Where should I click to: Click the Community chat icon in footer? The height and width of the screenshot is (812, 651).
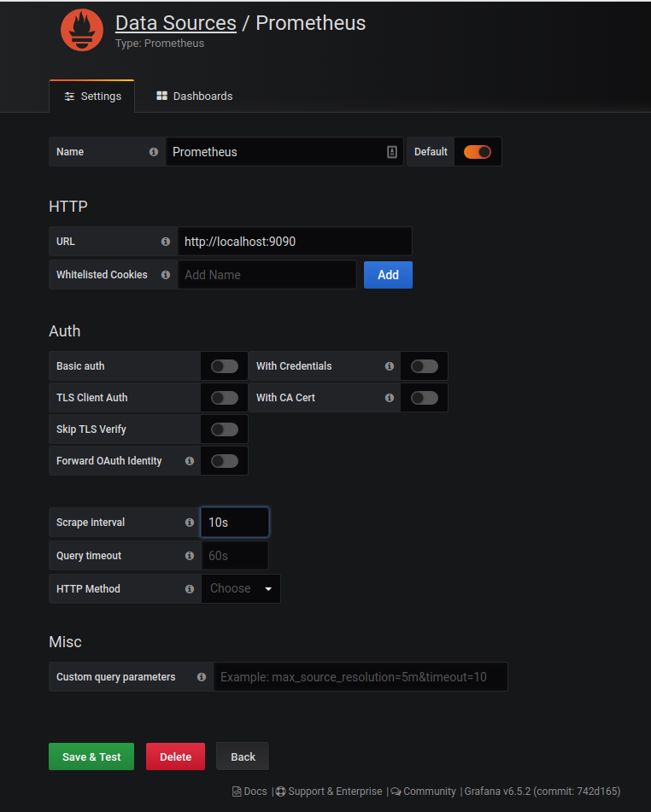(x=396, y=792)
